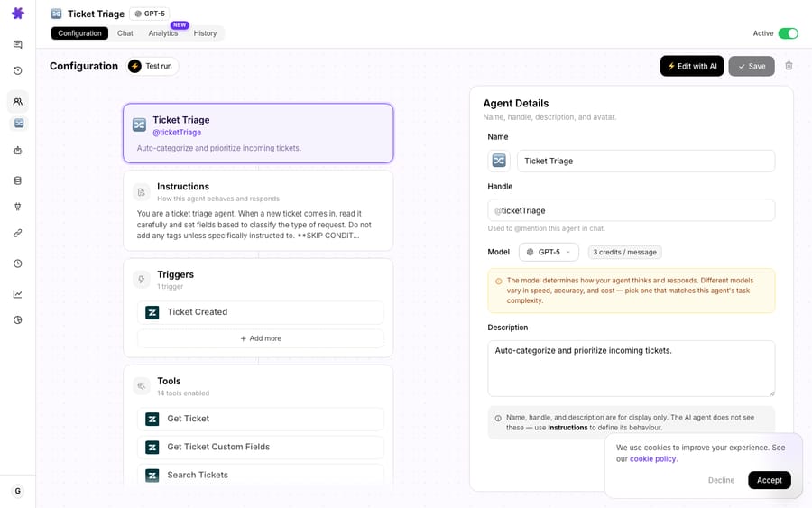Click the purple app logo in sidebar
The width and height of the screenshot is (812, 508).
[x=18, y=13]
